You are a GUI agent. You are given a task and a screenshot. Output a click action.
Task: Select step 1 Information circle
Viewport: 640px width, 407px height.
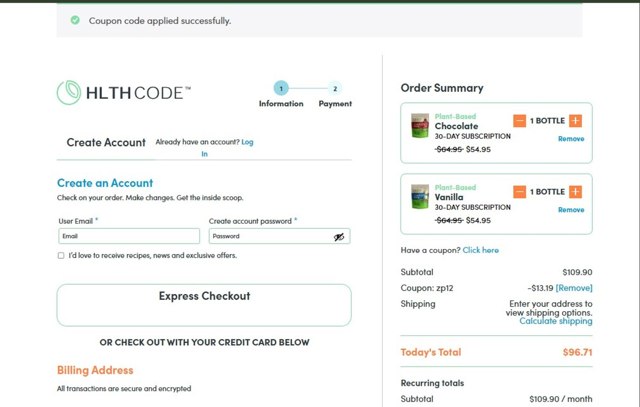tap(281, 88)
